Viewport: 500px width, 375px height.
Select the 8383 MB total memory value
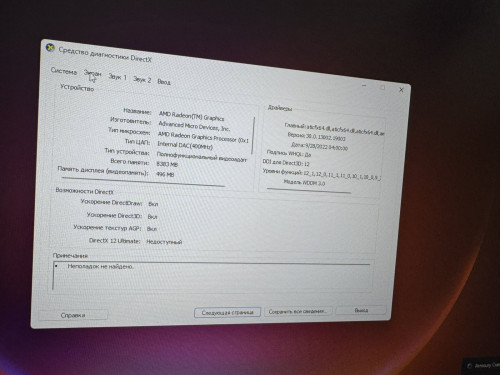(x=167, y=164)
